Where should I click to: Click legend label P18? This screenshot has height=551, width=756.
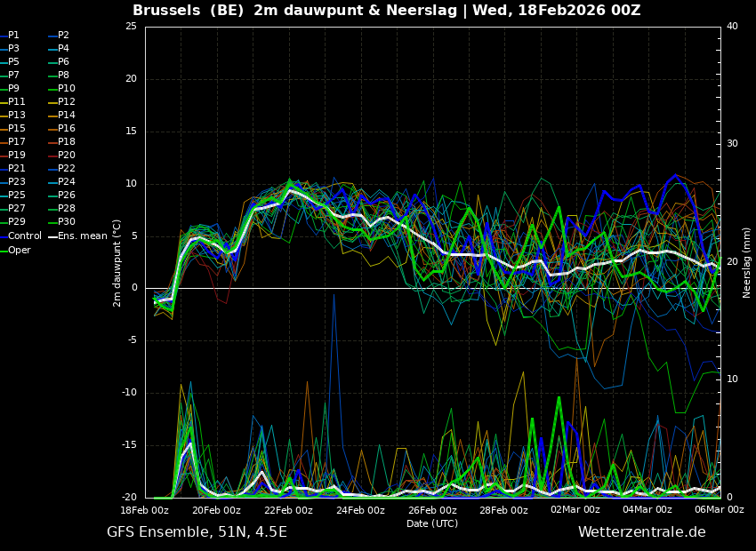point(62,141)
